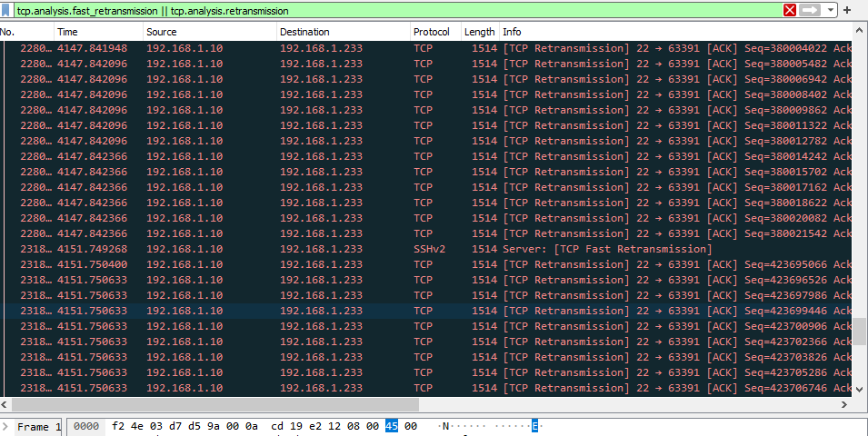Image resolution: width=868 pixels, height=436 pixels.
Task: Select packet with Seq=423695066
Action: point(426,264)
